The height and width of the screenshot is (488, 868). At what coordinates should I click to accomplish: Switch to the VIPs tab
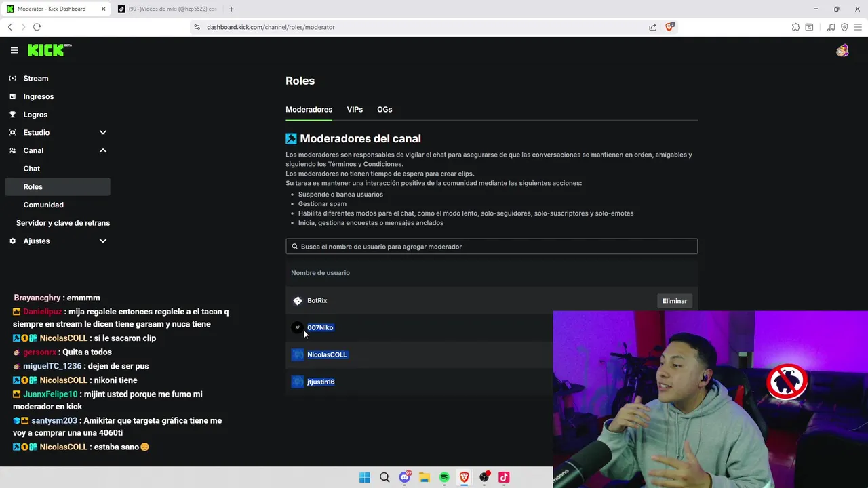355,109
